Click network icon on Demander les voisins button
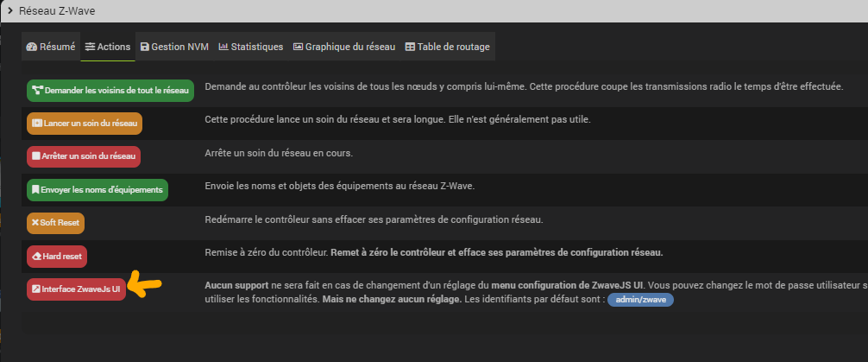Screen dimensions: 868x362 pos(38,91)
